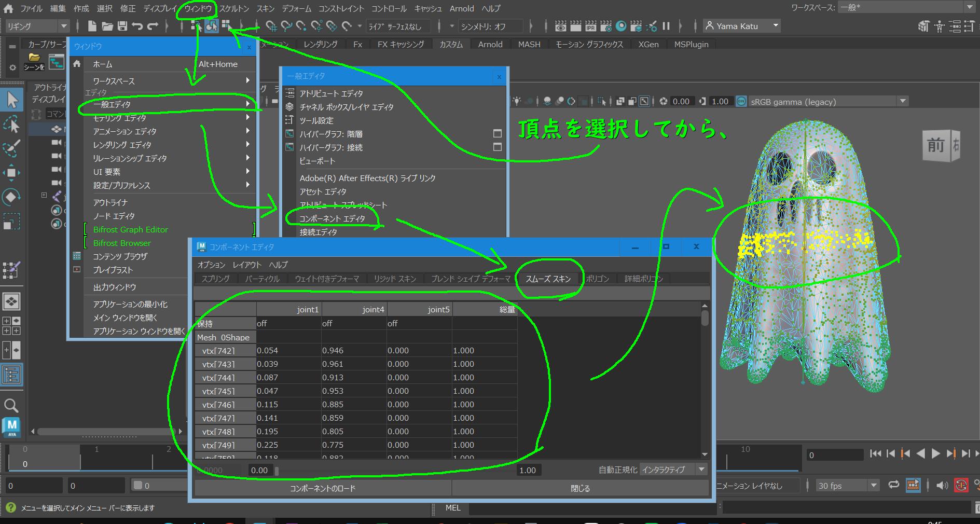Image resolution: width=980 pixels, height=524 pixels.
Task: Open Render View window icon
Action: point(560,26)
